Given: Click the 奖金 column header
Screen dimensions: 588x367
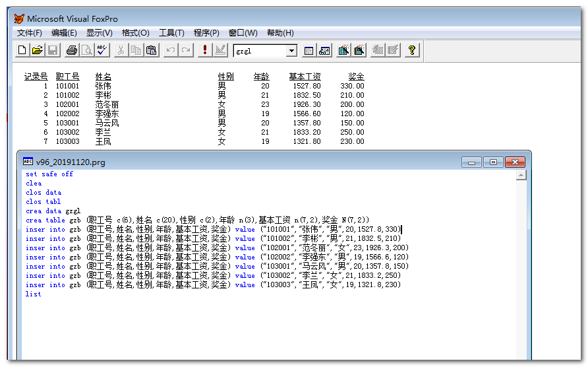Looking at the screenshot, I should click(x=356, y=77).
